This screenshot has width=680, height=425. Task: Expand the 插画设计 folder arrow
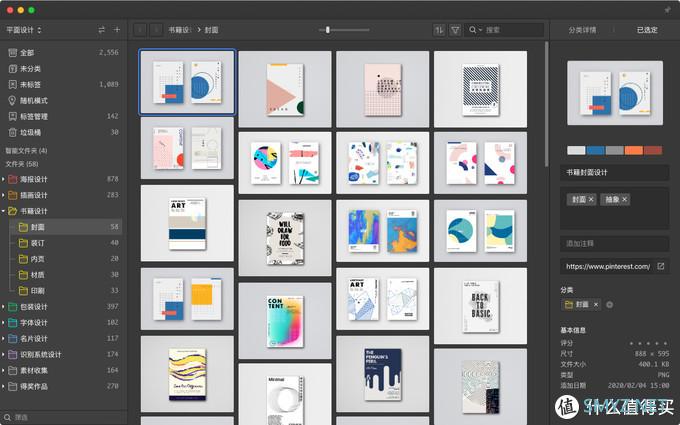point(3,195)
